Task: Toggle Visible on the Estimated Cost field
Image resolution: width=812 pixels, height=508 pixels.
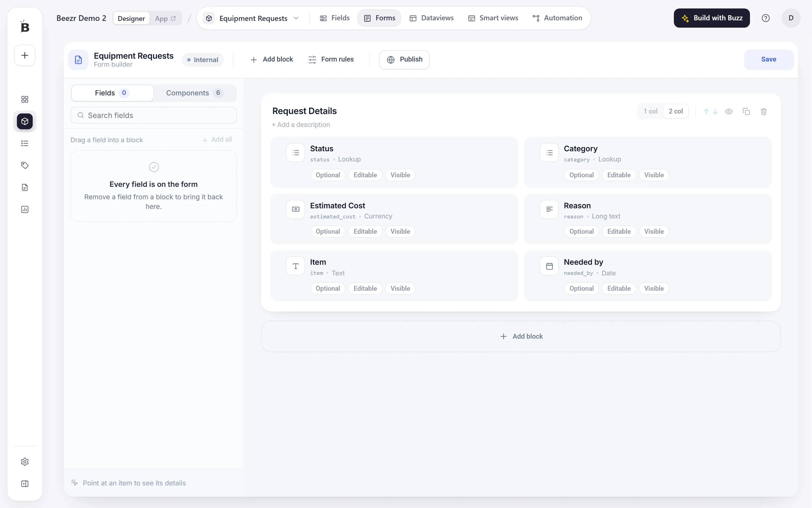Action: [400, 231]
